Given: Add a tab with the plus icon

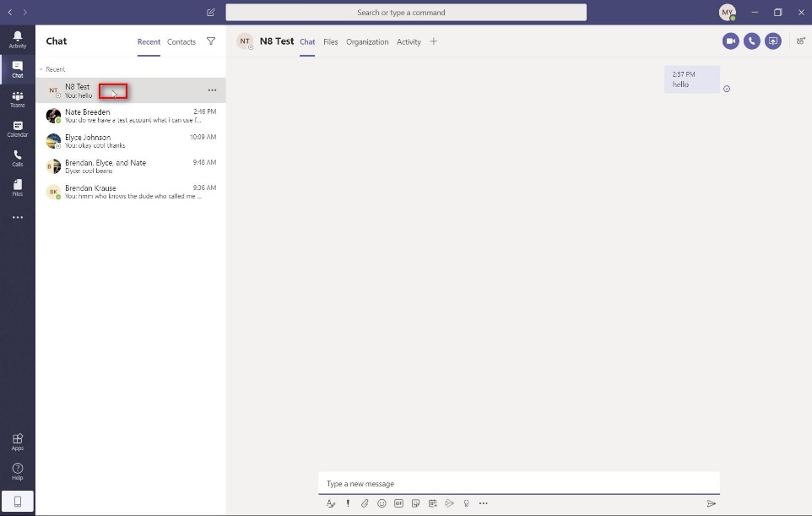Looking at the screenshot, I should (x=434, y=41).
